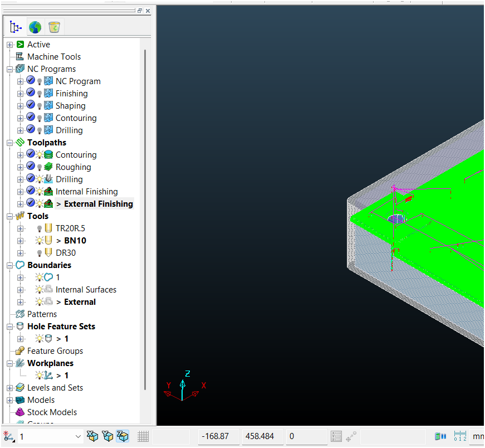485x448 pixels.
Task: Collapse the Tools node
Action: tap(9, 216)
